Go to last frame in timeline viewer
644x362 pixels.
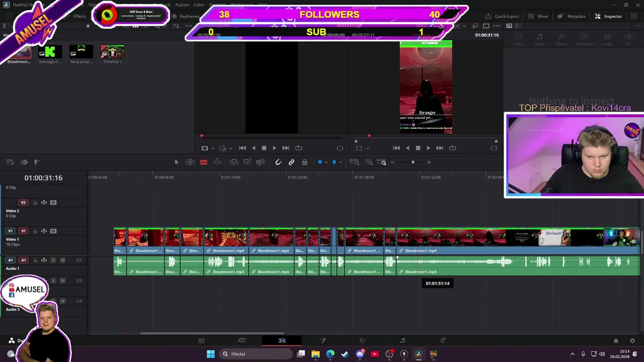(x=439, y=148)
